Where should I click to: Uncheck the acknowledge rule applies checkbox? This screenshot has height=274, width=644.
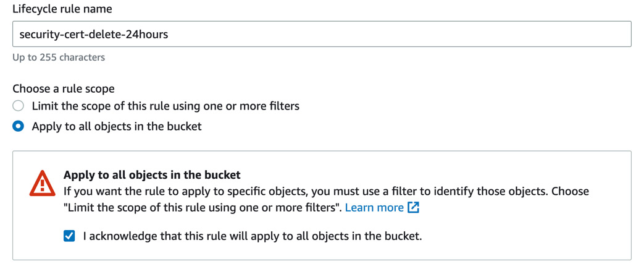pyautogui.click(x=69, y=236)
